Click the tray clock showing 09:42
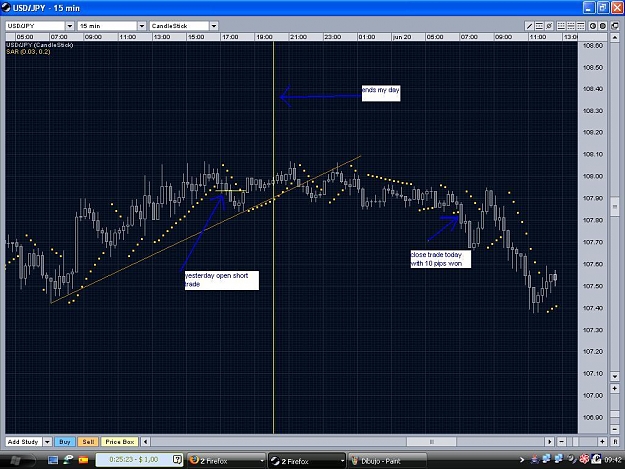The height and width of the screenshot is (469, 625). pos(613,460)
